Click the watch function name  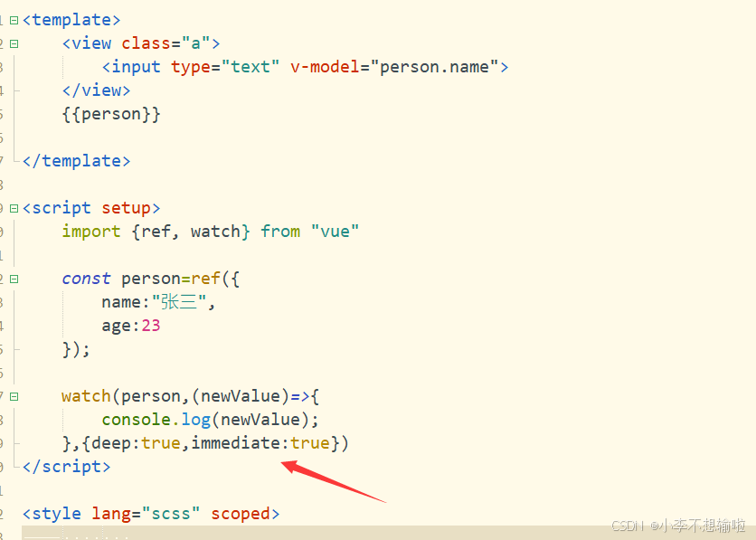pyautogui.click(x=86, y=397)
